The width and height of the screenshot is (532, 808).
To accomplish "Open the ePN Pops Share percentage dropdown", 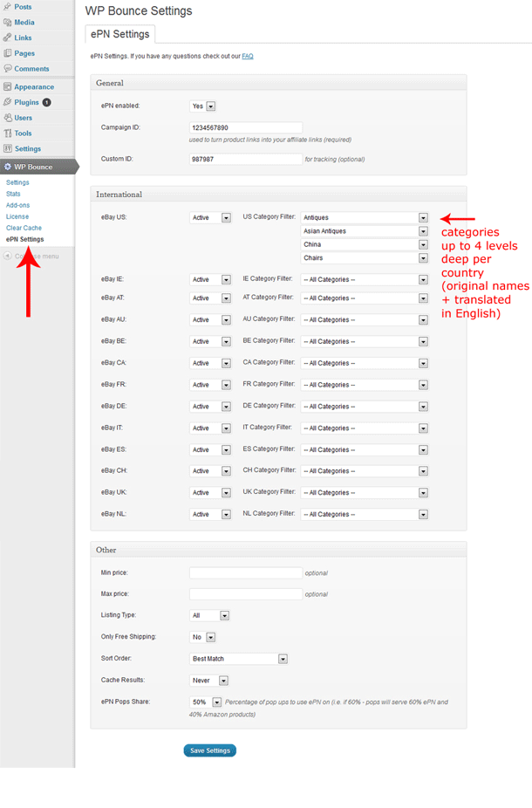I will [206, 702].
